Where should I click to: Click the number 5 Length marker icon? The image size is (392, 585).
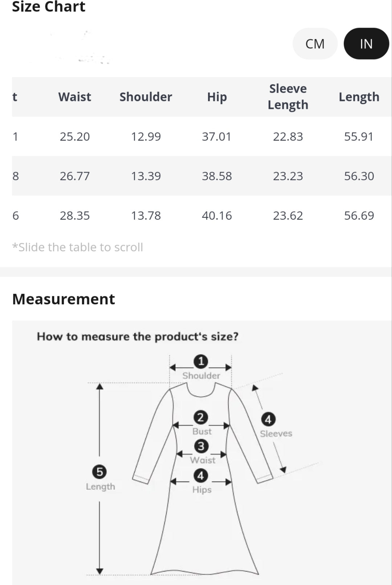click(x=99, y=472)
